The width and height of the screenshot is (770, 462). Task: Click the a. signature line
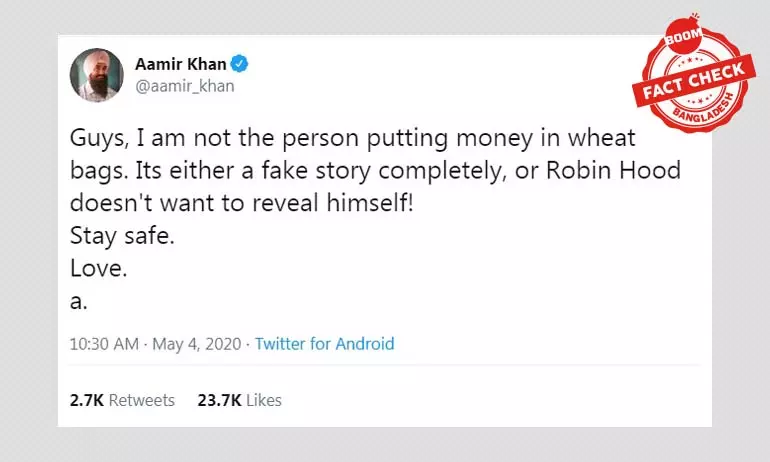click(78, 298)
